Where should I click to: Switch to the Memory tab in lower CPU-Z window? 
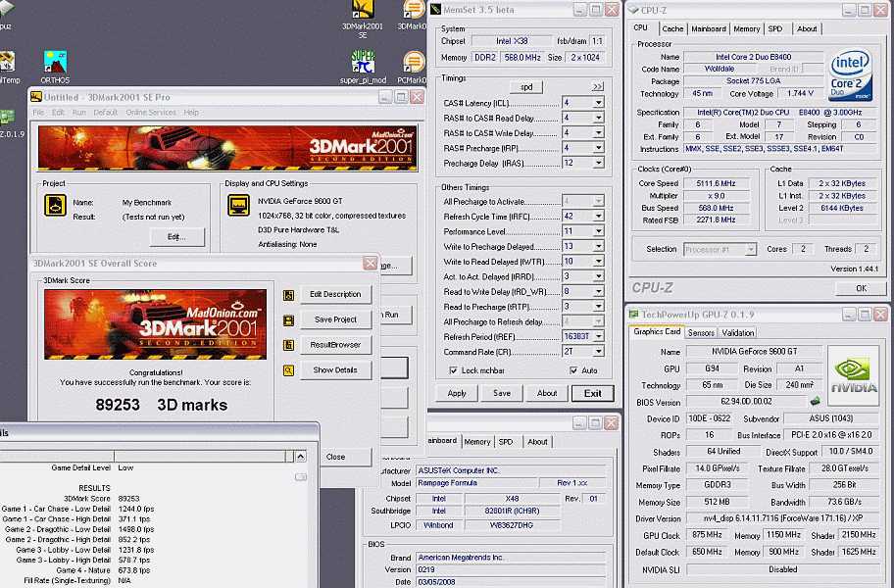(x=476, y=442)
